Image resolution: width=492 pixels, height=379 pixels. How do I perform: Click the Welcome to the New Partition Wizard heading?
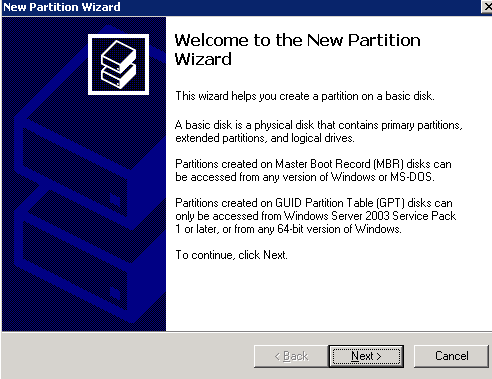[x=297, y=49]
